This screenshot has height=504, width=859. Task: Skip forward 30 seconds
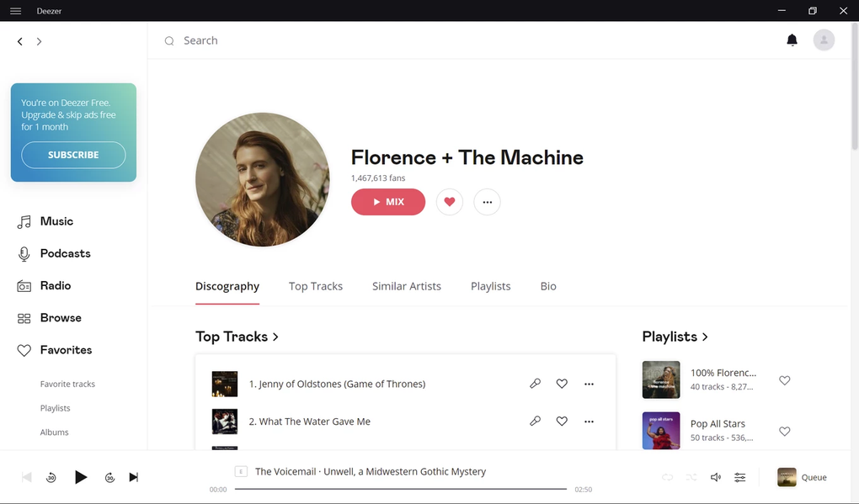(x=109, y=477)
